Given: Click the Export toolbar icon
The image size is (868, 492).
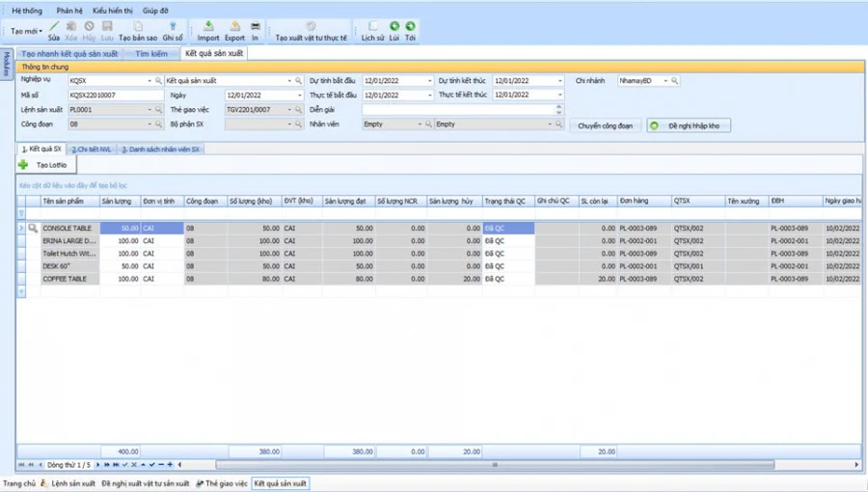Looking at the screenshot, I should [234, 26].
